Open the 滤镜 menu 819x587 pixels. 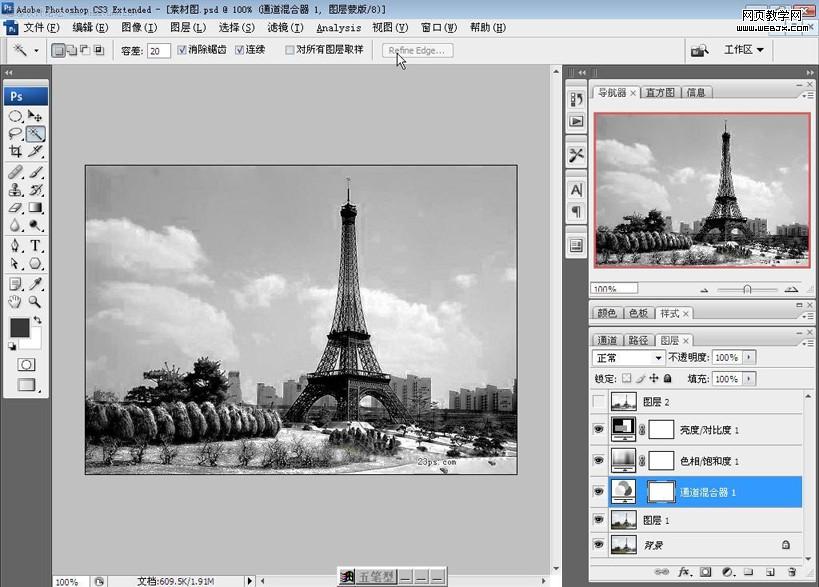285,27
